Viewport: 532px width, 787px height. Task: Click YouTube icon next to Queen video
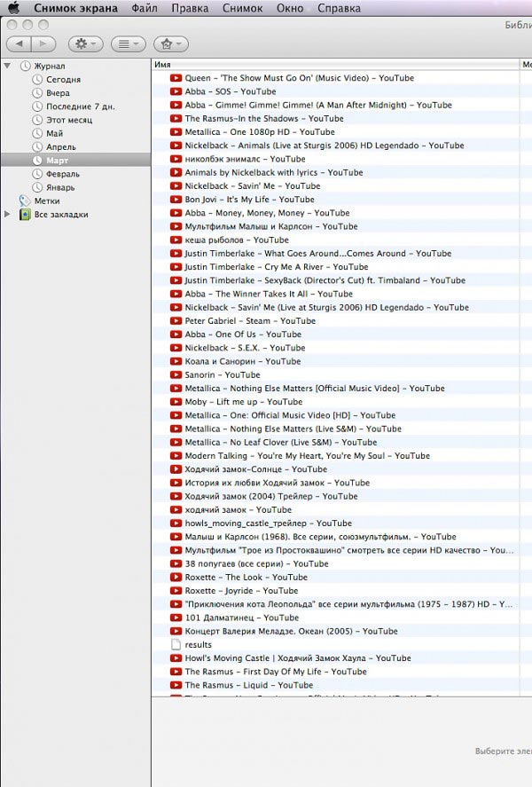[x=176, y=78]
